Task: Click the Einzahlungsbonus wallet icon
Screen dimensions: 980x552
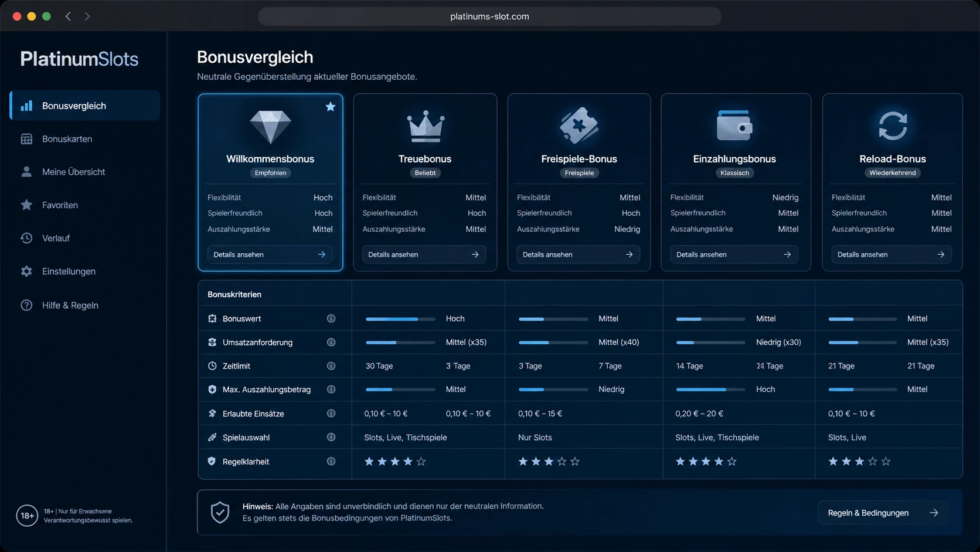Action: (734, 126)
